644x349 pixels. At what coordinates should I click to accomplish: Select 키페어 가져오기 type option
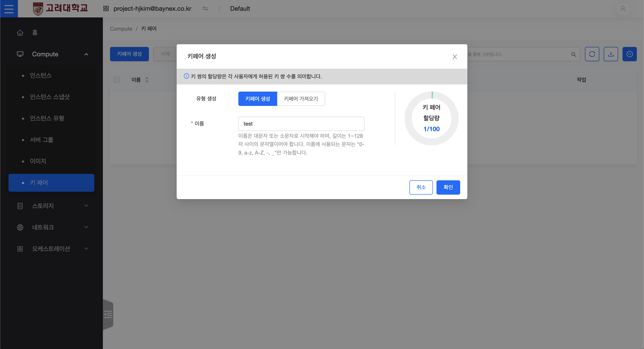[x=301, y=99]
